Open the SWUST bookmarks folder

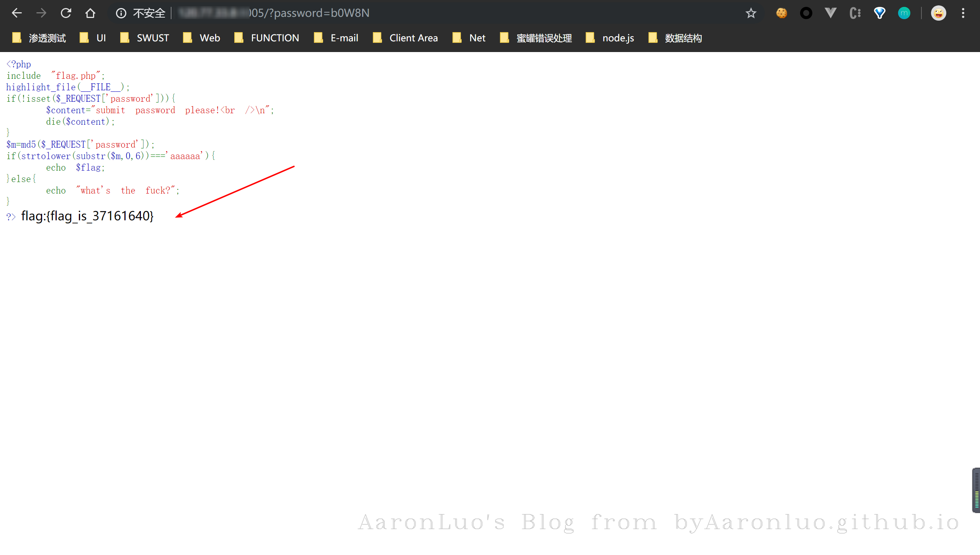[x=145, y=38]
